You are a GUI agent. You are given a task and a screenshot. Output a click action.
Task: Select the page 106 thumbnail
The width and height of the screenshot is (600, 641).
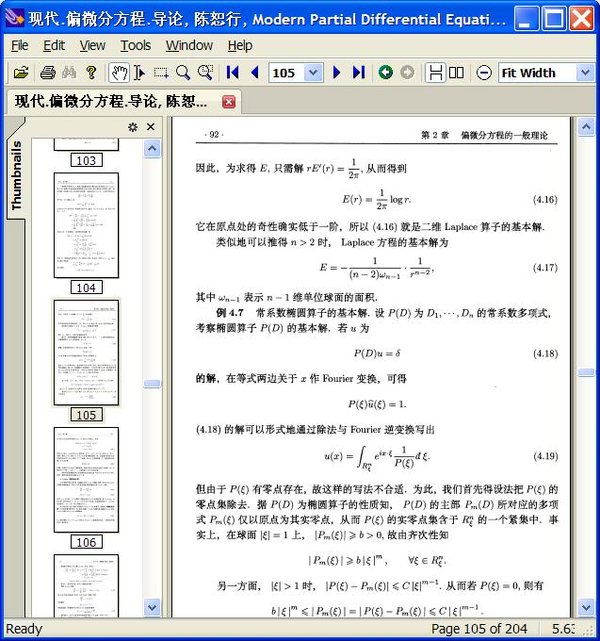(86, 480)
